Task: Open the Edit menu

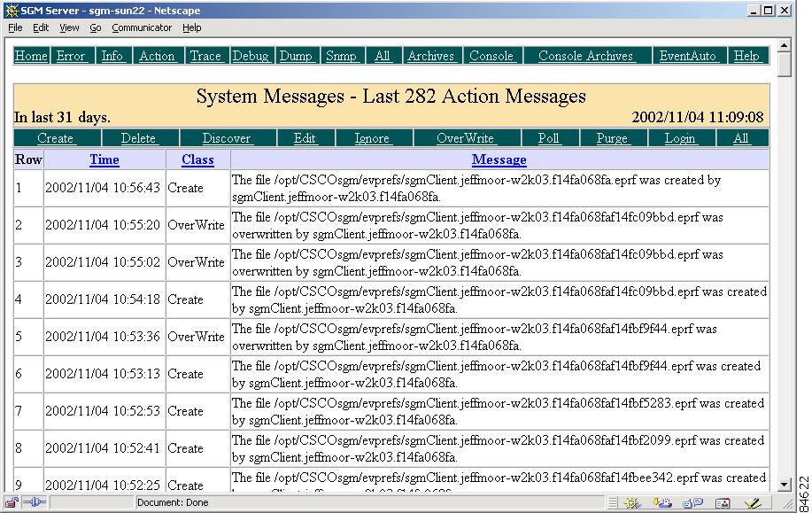Action: 41,28
